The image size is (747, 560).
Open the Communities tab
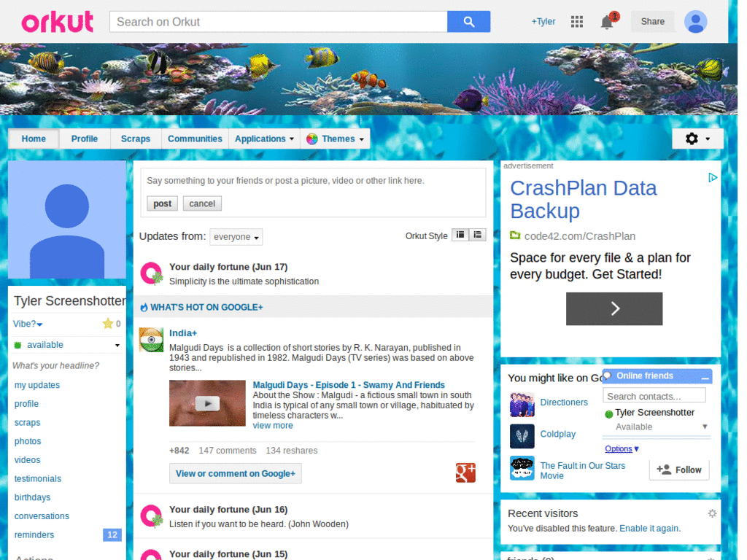tap(195, 139)
